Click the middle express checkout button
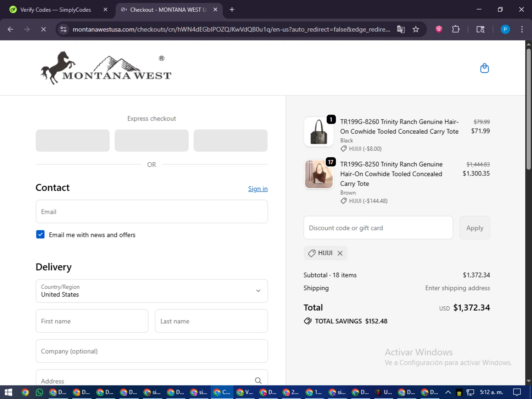 (x=151, y=140)
